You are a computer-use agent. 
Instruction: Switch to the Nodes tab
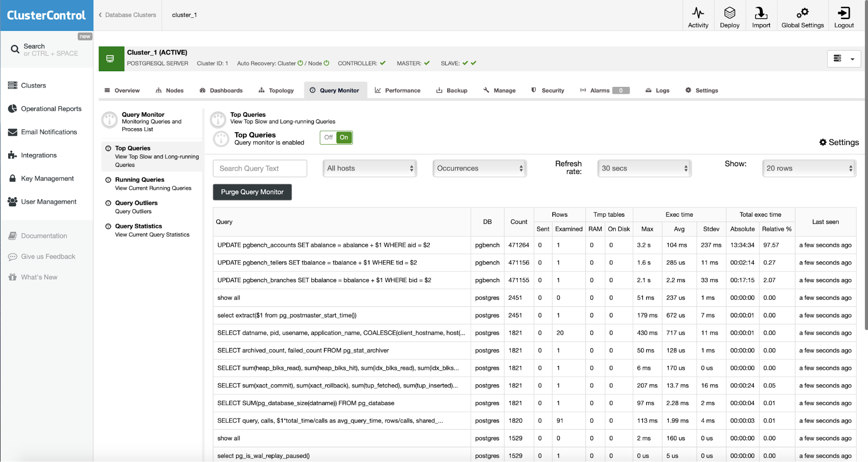pyautogui.click(x=169, y=90)
